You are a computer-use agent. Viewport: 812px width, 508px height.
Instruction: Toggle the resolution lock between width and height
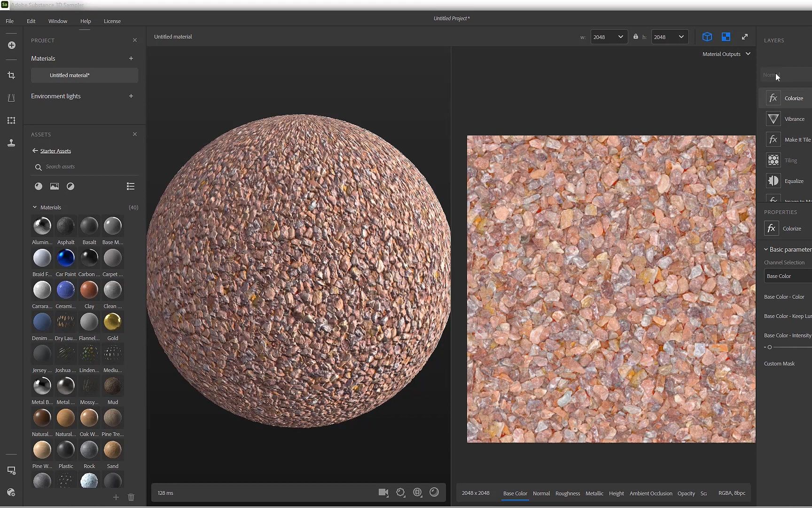[x=635, y=37]
